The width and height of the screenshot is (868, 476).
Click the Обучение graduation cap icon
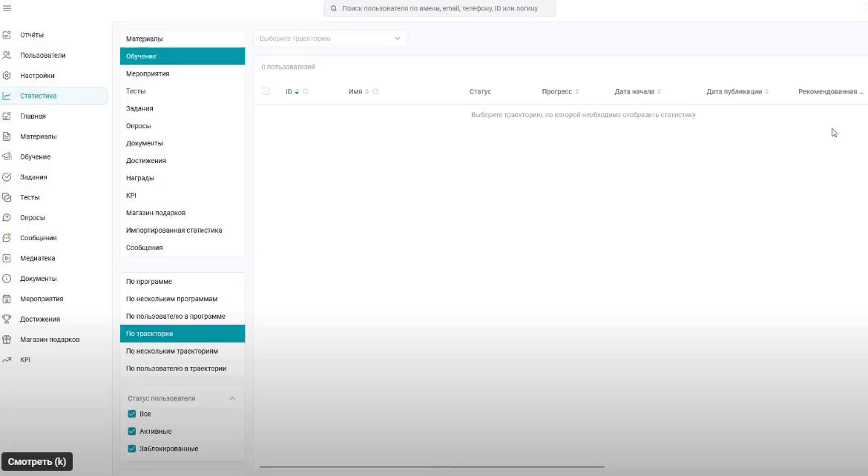(x=7, y=156)
